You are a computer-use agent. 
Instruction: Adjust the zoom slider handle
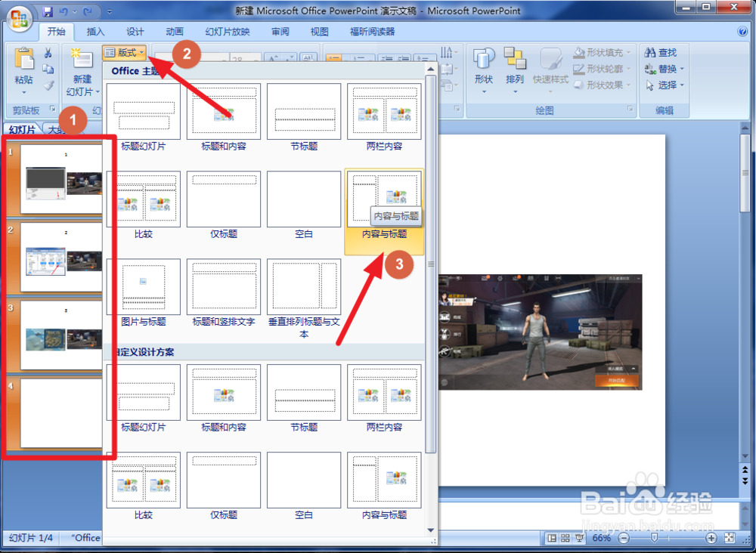[654, 538]
